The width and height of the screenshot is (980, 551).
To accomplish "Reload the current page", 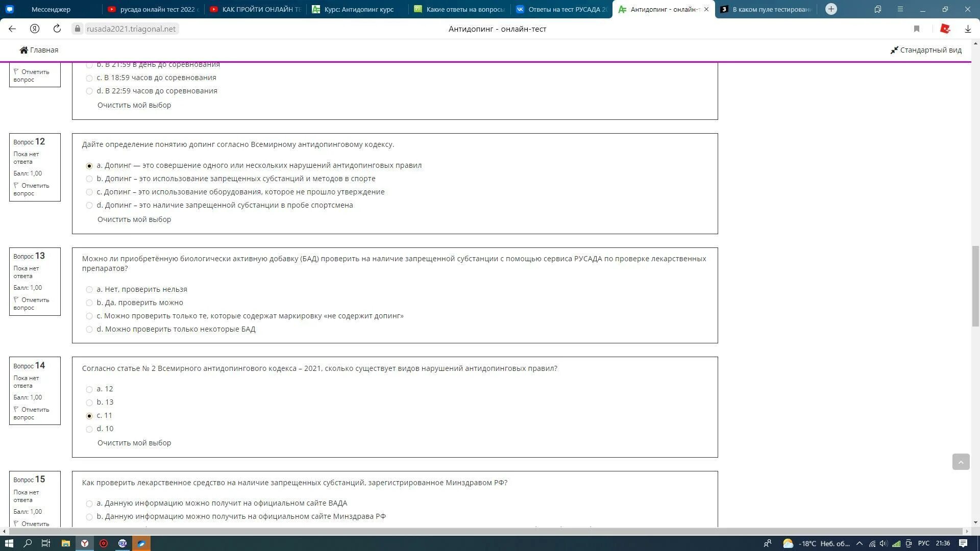I will click(57, 29).
